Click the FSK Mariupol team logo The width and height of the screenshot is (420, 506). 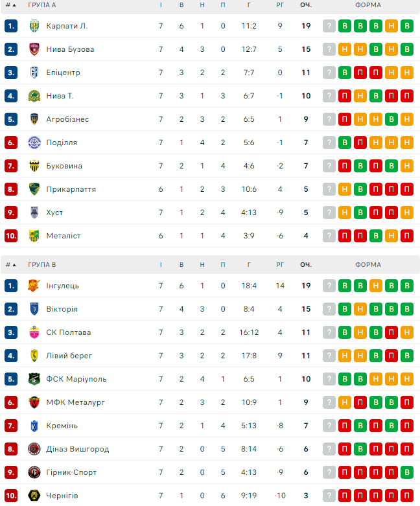pos(34,379)
